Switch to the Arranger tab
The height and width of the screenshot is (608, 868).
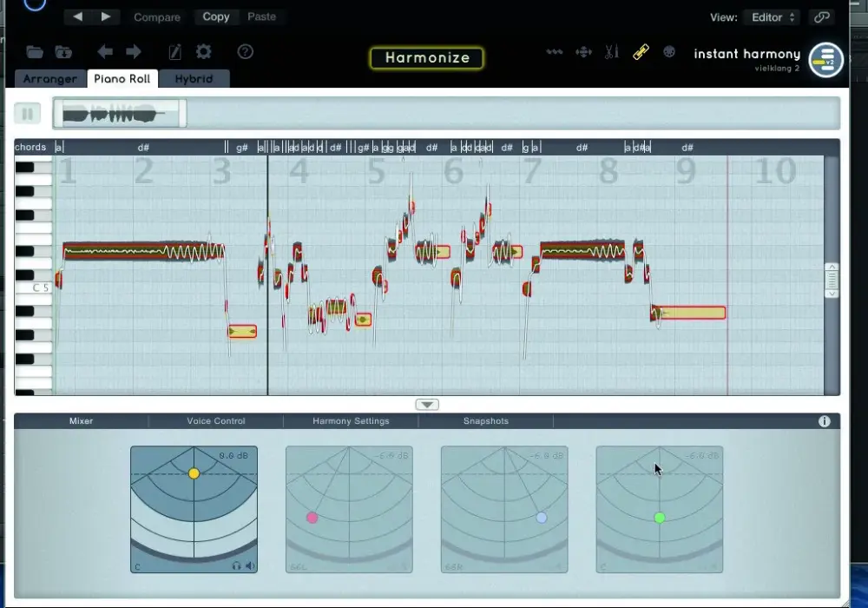coord(50,79)
